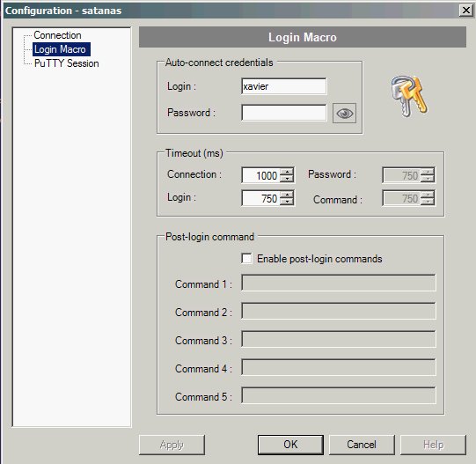
Task: Click the OK button
Action: click(x=290, y=445)
